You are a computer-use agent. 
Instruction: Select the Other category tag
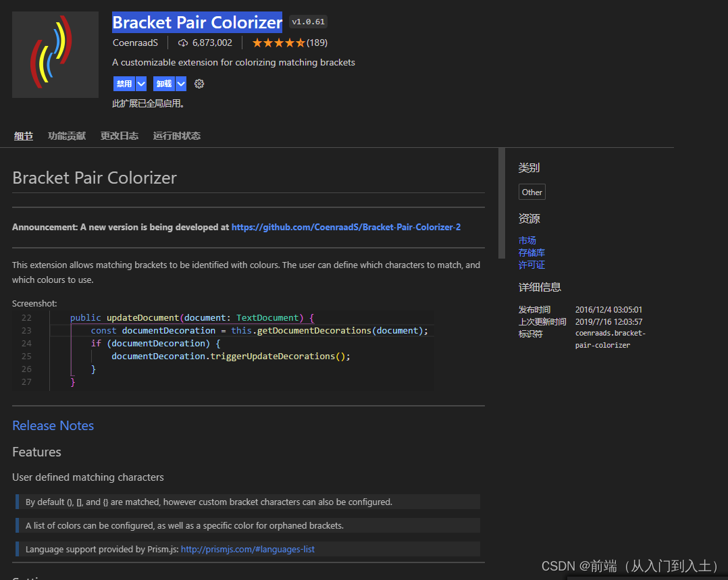pos(531,192)
